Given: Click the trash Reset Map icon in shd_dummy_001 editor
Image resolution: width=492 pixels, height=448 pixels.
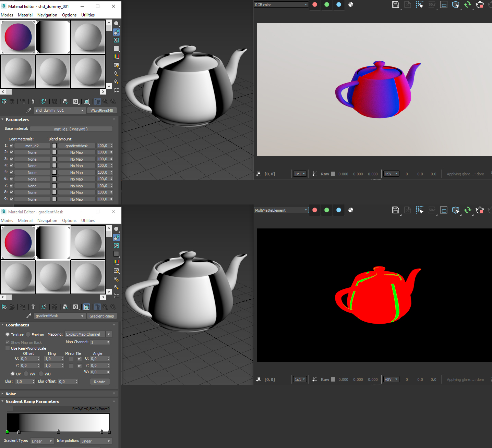Looking at the screenshot, I should click(33, 101).
